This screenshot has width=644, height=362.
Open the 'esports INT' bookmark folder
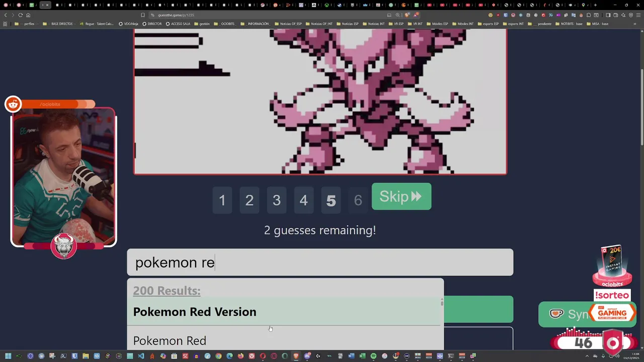513,24
